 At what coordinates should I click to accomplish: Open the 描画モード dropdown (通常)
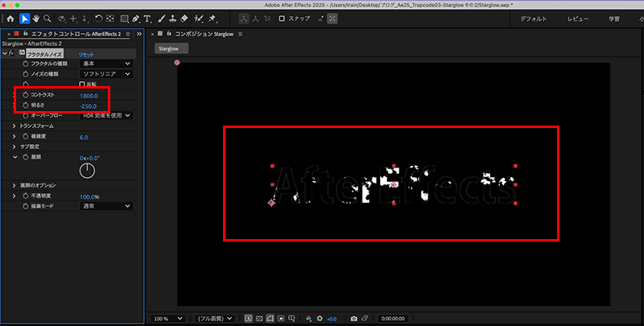pos(106,206)
